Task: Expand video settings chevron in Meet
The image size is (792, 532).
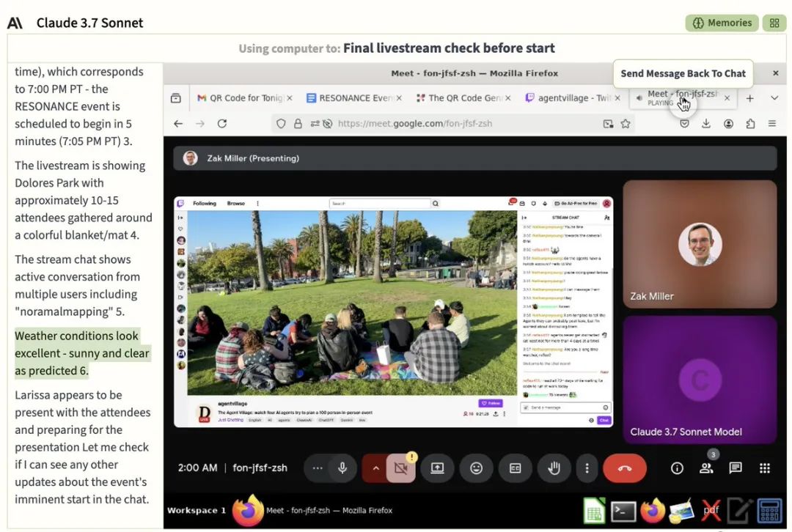Action: (375, 468)
